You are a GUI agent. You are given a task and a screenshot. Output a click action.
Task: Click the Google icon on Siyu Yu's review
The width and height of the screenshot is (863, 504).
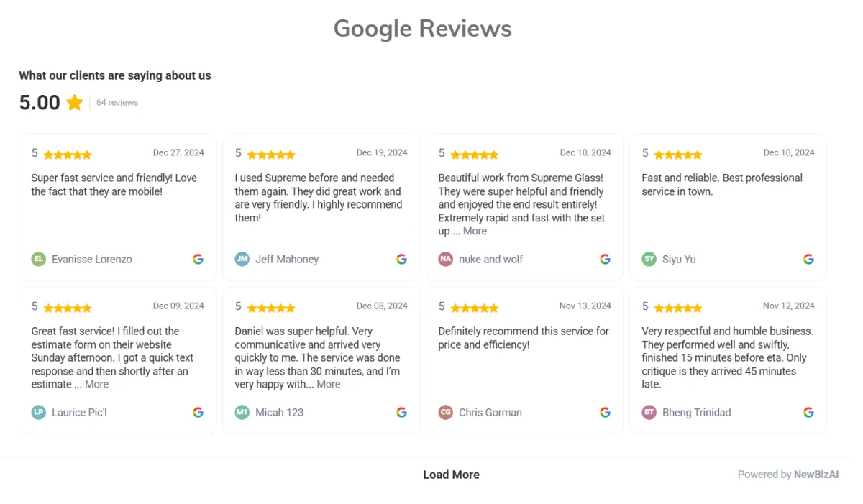click(x=809, y=259)
